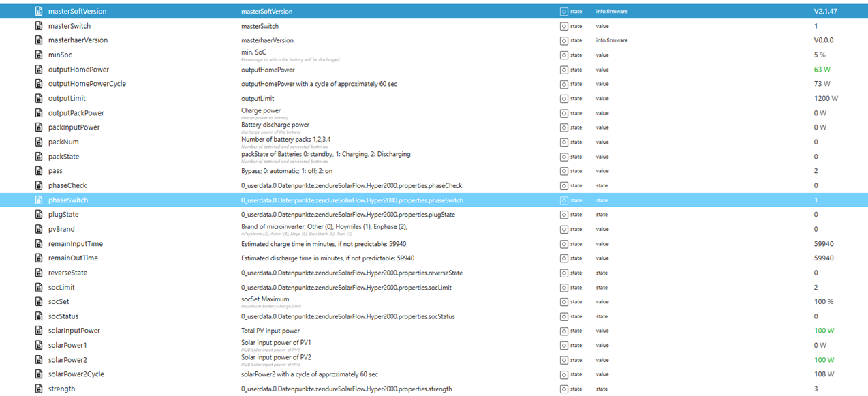The height and width of the screenshot is (396, 868).
Task: Click the state type icon in outputHomePowerCycle row
Action: (563, 84)
